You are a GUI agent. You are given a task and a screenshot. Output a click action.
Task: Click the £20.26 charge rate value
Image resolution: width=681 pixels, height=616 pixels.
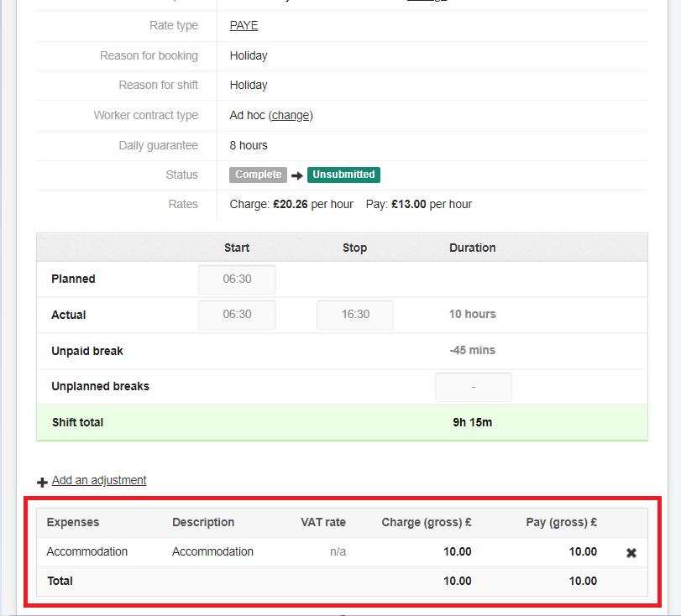(x=291, y=204)
